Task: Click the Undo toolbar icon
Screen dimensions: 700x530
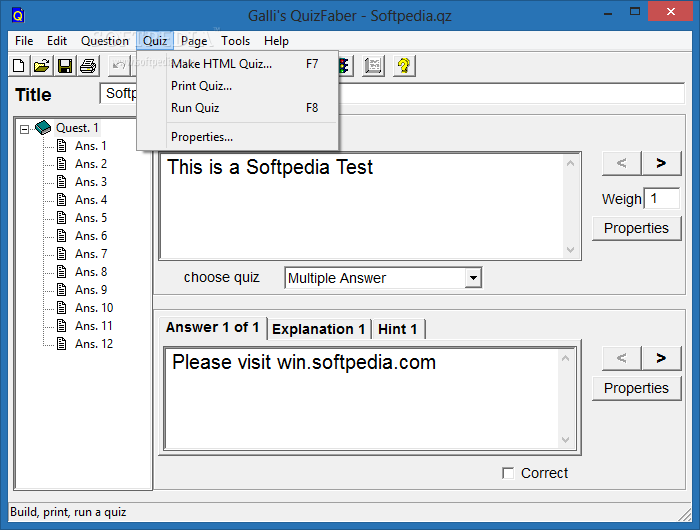Action: coord(119,66)
